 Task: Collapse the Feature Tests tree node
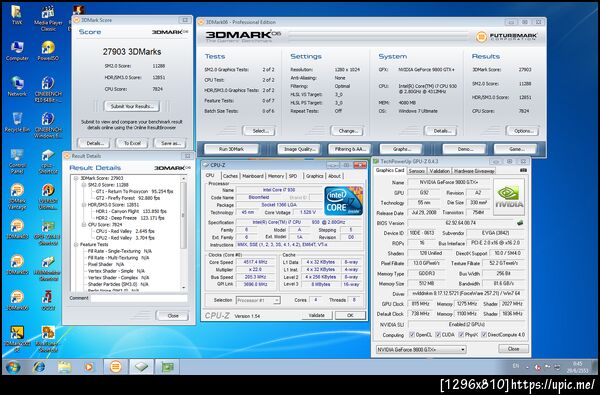click(x=76, y=244)
